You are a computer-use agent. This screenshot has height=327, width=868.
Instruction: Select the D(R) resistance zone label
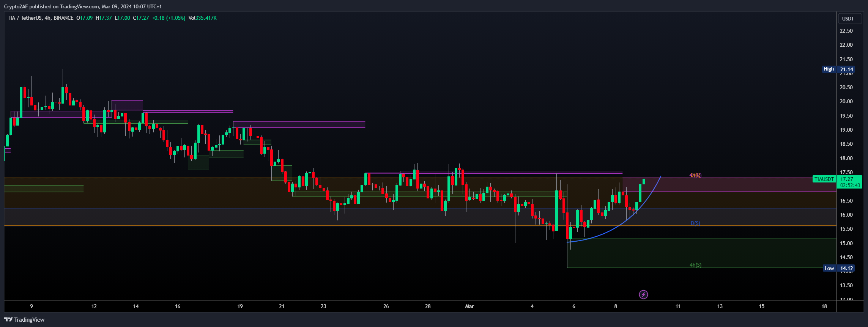coord(696,175)
